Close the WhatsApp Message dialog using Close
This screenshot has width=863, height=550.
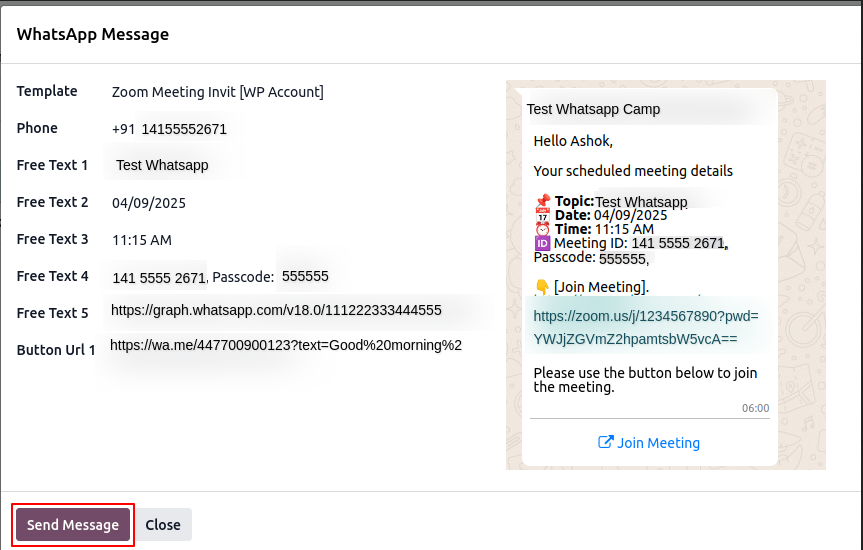(x=163, y=525)
